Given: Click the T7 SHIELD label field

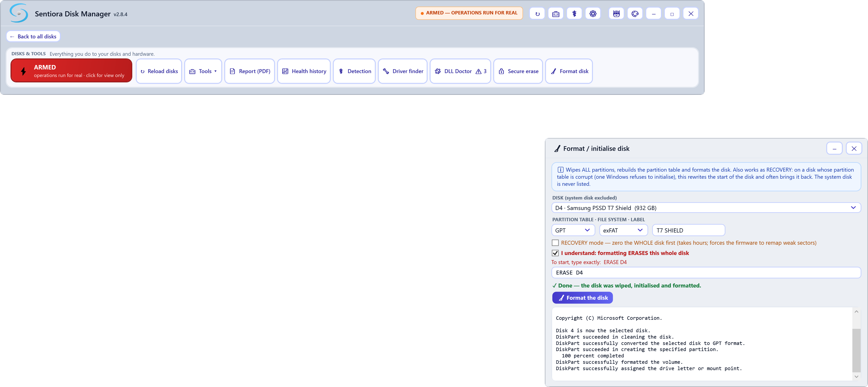Looking at the screenshot, I should 688,230.
